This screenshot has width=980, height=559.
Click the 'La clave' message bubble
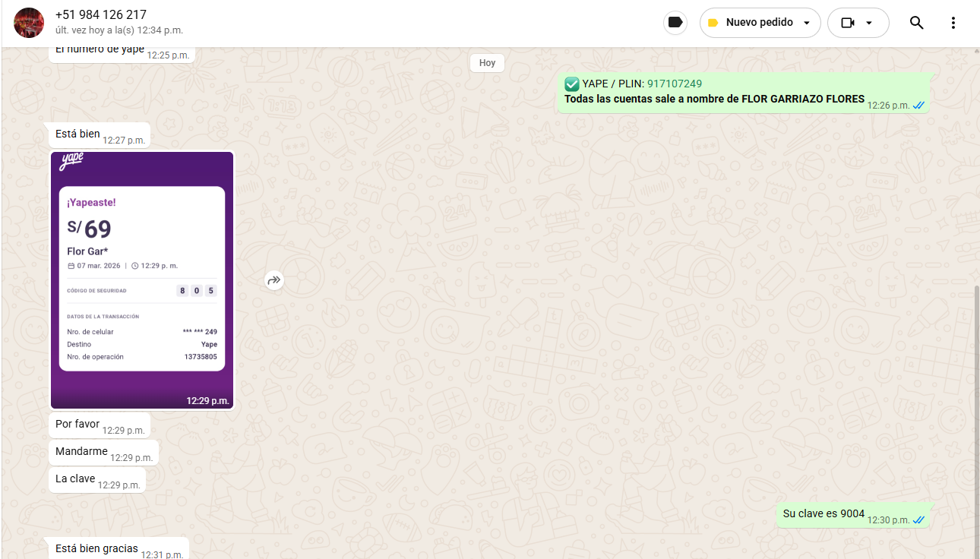tap(75, 479)
